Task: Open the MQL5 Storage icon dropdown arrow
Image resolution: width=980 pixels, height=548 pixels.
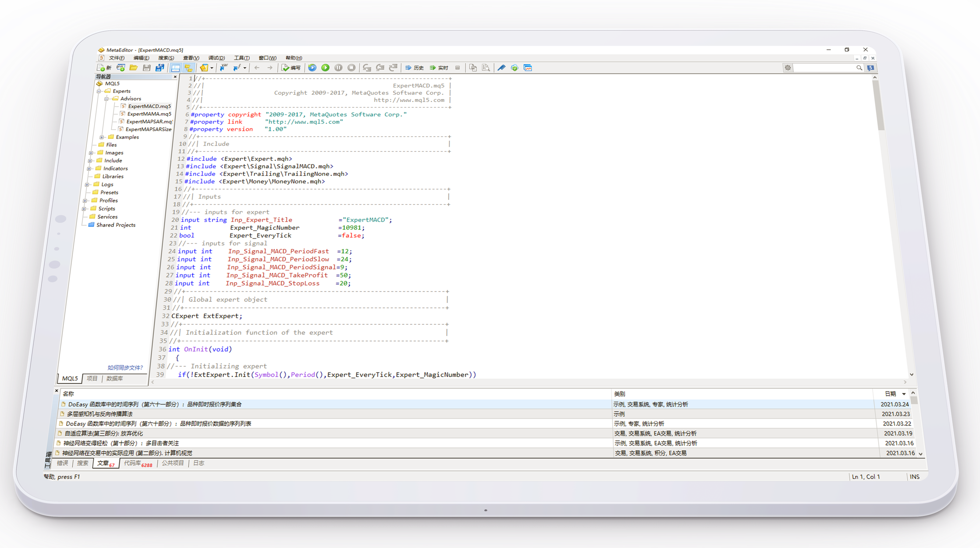Action: click(212, 68)
